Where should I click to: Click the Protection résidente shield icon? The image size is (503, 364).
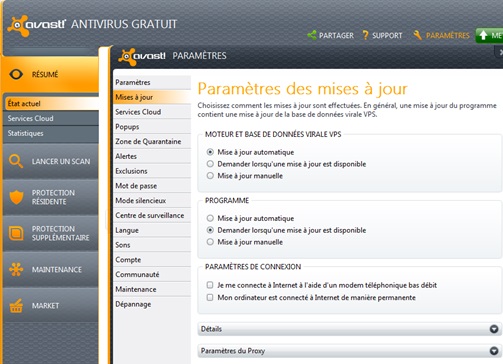pos(16,197)
